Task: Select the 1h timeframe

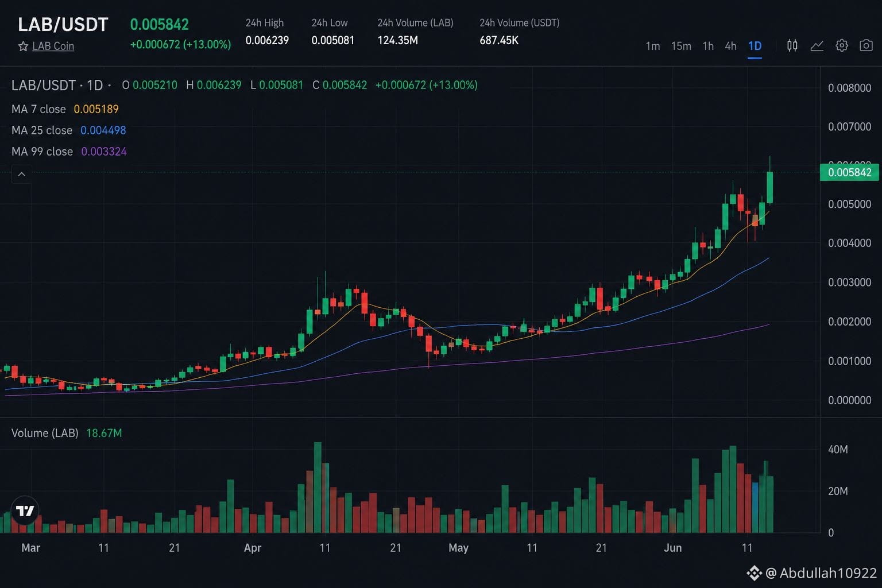Action: 708,46
